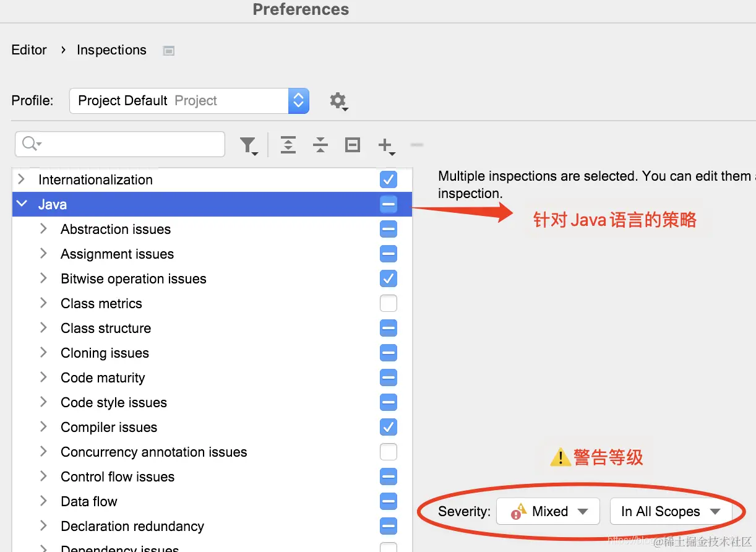Expand the Compiler issues node
Viewport: 756px width, 552px height.
pos(43,427)
